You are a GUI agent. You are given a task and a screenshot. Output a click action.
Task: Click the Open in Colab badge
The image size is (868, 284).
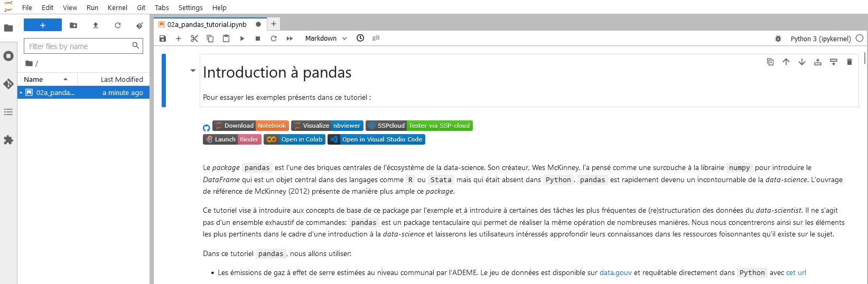294,139
